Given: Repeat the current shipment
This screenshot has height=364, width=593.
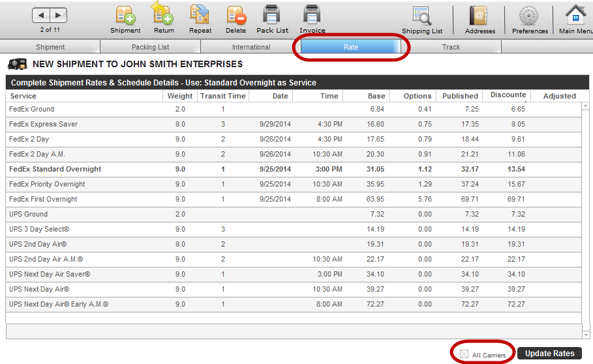Looking at the screenshot, I should tap(200, 20).
